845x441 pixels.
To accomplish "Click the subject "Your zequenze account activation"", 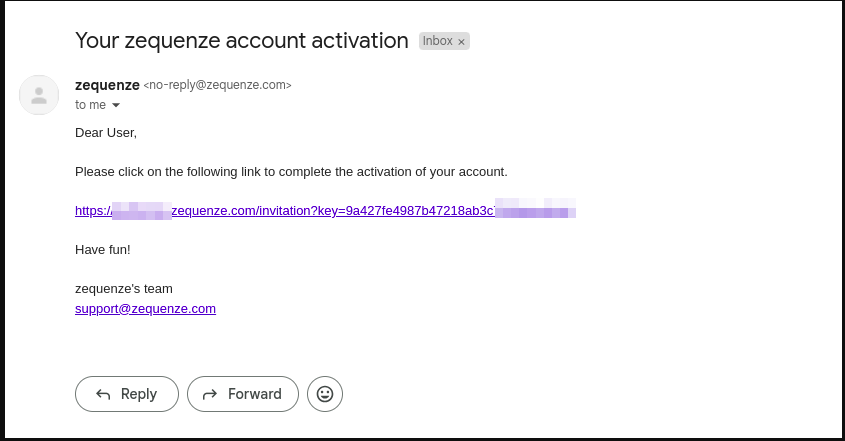I will pos(241,41).
